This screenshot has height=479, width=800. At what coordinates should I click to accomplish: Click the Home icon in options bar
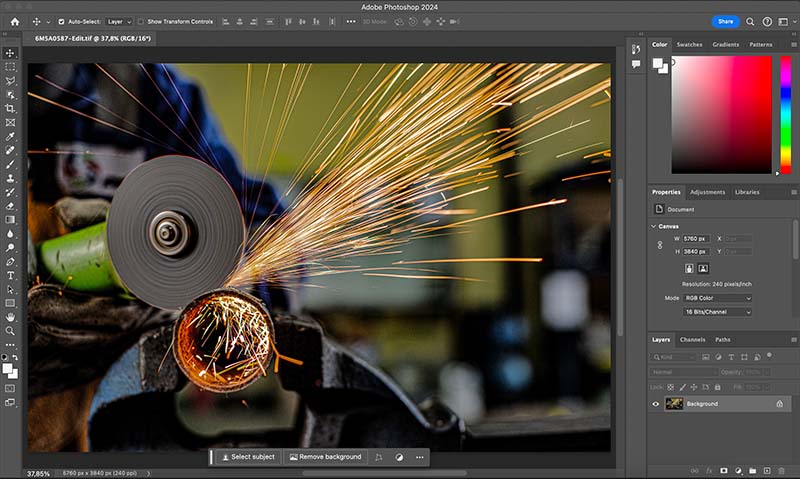(x=14, y=21)
